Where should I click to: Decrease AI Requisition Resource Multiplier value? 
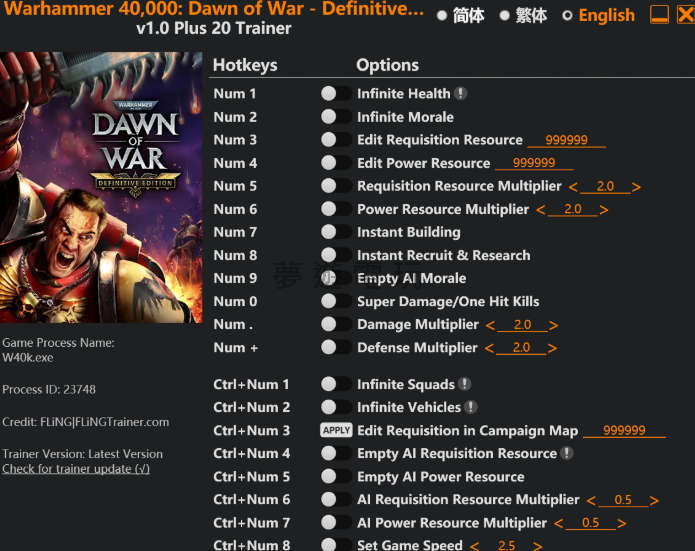[591, 500]
